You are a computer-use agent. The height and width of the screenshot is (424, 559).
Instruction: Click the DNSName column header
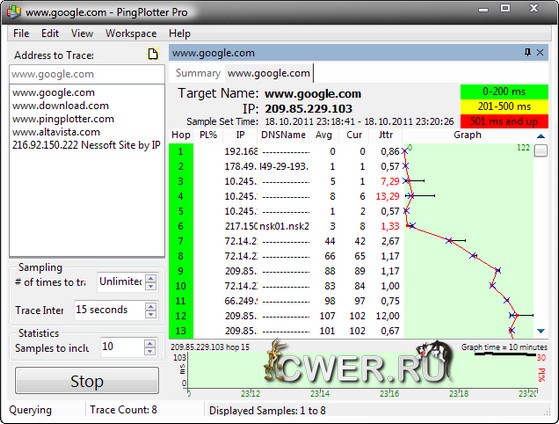283,135
